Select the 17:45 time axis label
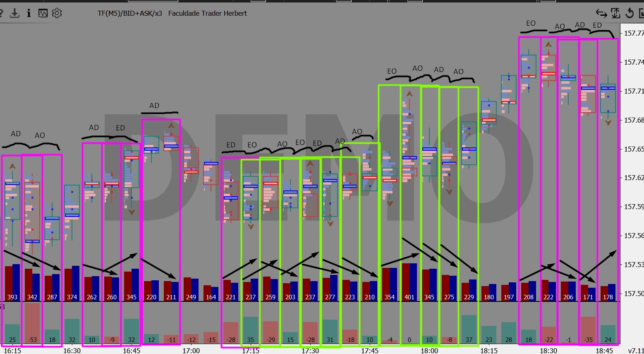 pyautogui.click(x=370, y=350)
